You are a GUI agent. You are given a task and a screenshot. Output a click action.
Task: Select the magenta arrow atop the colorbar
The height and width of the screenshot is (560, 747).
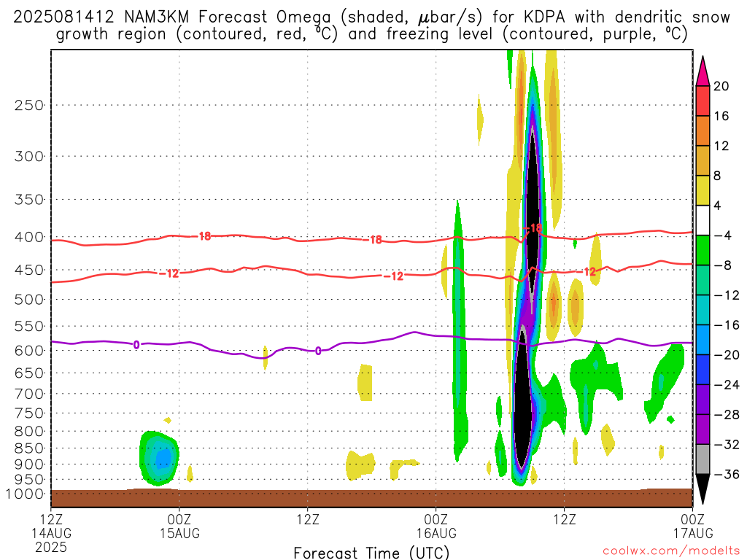703,71
